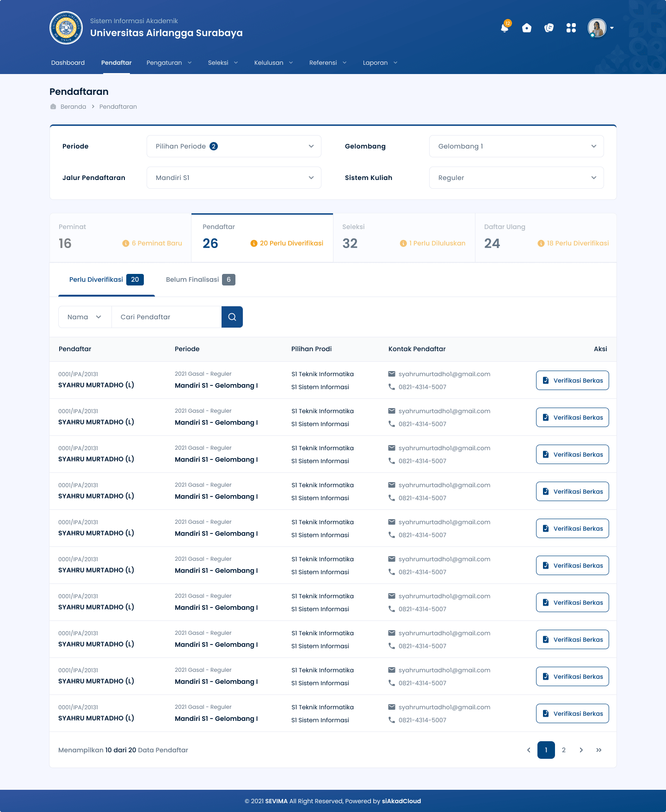Go to previous page arrow in pagination
Image resolution: width=666 pixels, height=812 pixels.
pyautogui.click(x=529, y=750)
